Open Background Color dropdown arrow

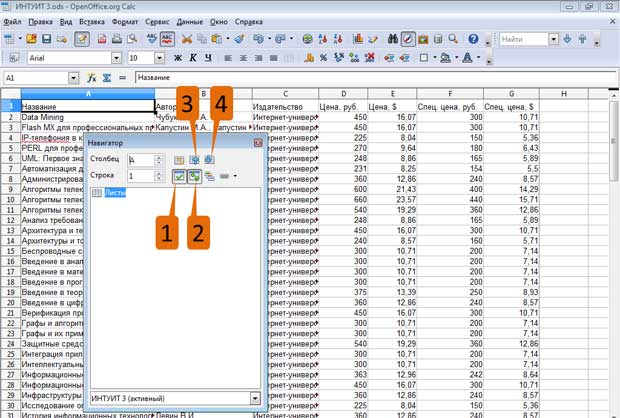tap(457, 58)
